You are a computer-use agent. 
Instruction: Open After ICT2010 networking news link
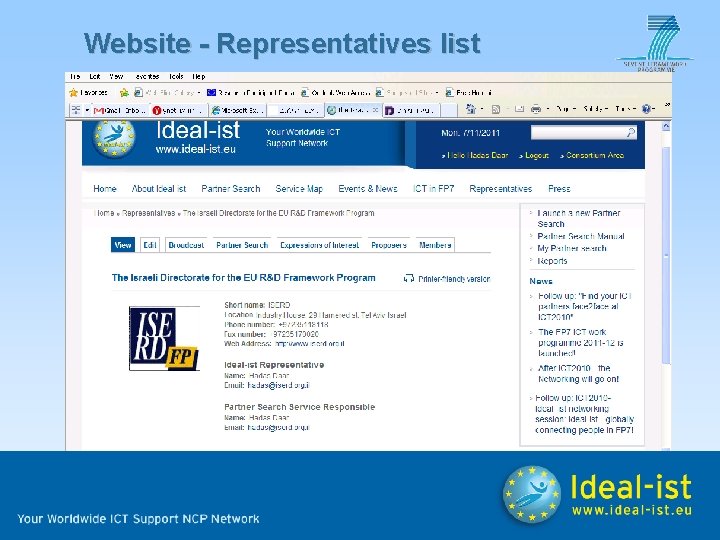(x=578, y=374)
